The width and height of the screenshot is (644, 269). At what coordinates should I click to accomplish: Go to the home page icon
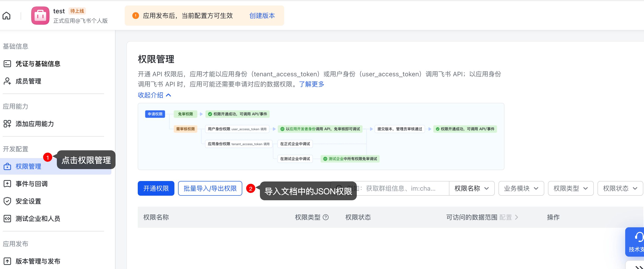[6, 16]
